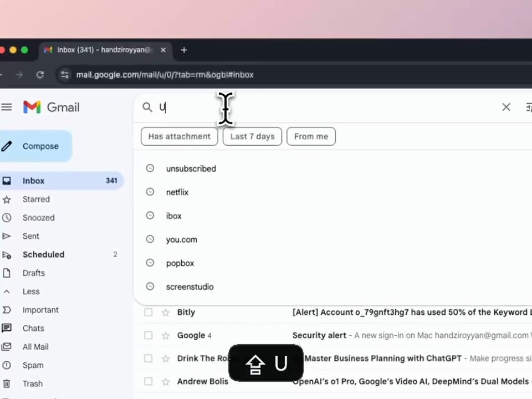The height and width of the screenshot is (399, 532).
Task: Click the Trash bin icon in sidebar
Action: 7,383
